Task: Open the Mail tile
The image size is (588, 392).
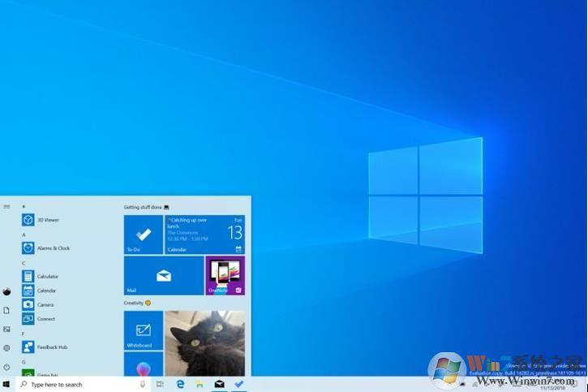Action: pyautogui.click(x=163, y=276)
